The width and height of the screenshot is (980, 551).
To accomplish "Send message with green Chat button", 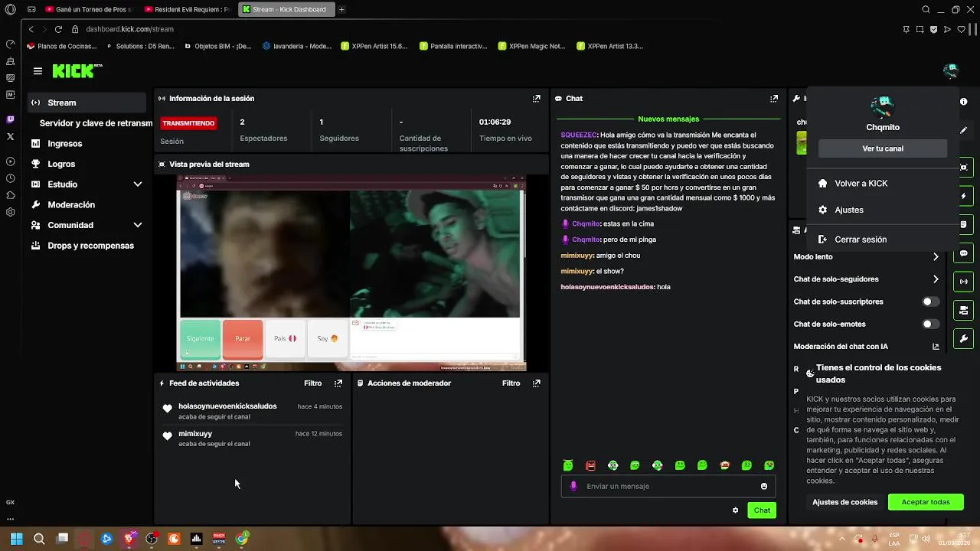I will [762, 510].
